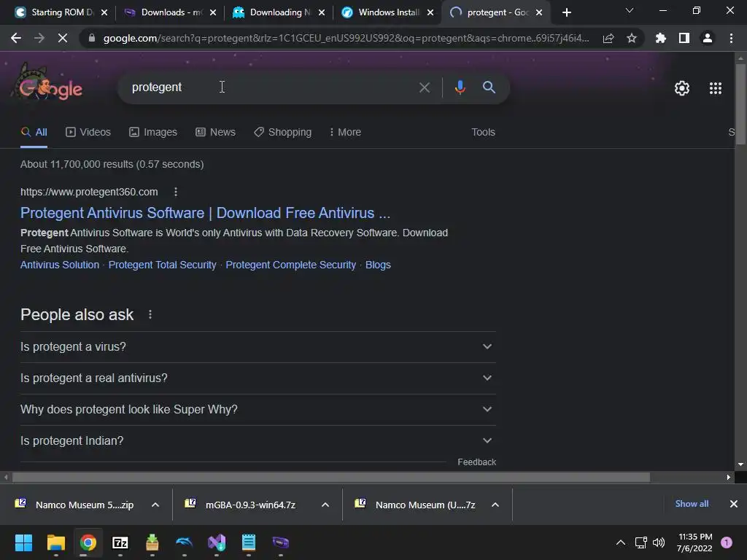The width and height of the screenshot is (747, 560).
Task: Click the horizontal scrollbar right arrow
Action: 729,477
